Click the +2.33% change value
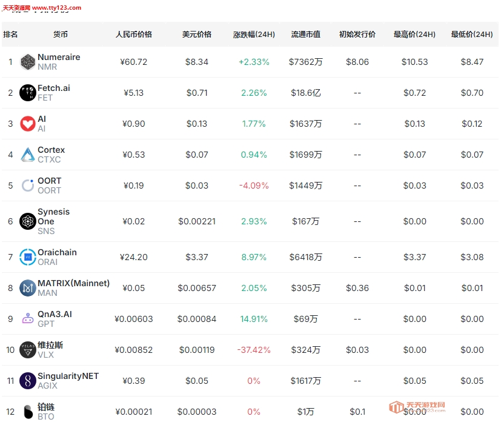Viewport: 504px width, 422px height. click(x=254, y=62)
